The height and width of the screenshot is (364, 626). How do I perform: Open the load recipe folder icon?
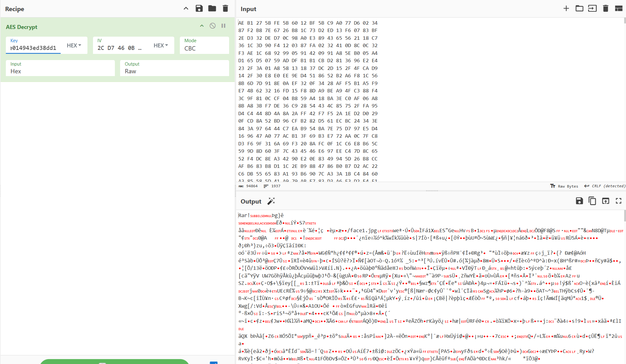pos(212,8)
